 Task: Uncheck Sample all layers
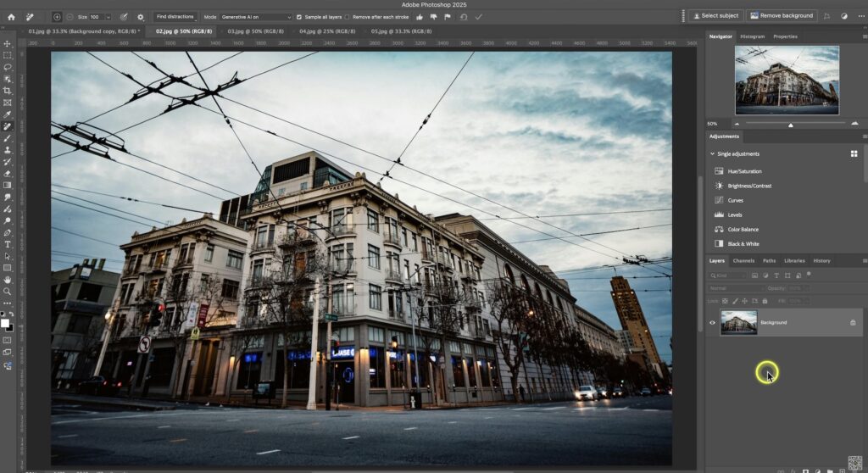299,17
